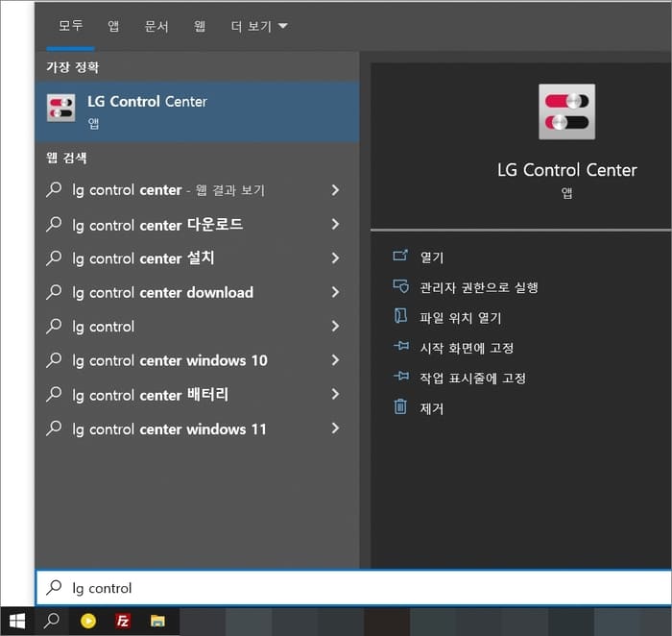The height and width of the screenshot is (636, 672).
Task: Expand arrow for 'lg control center 다운로드'
Action: point(335,224)
